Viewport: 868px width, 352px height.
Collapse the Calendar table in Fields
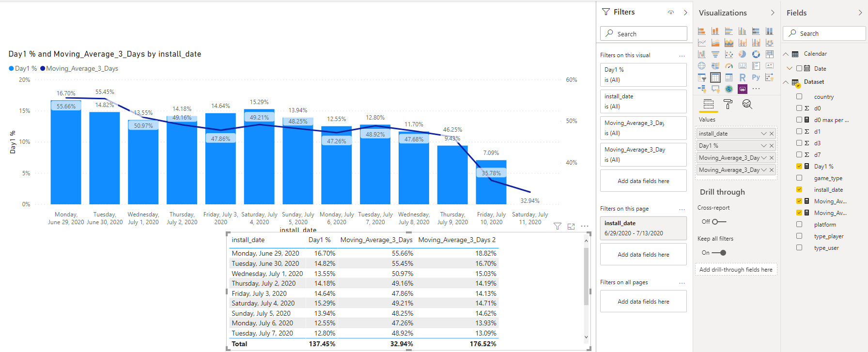(786, 54)
